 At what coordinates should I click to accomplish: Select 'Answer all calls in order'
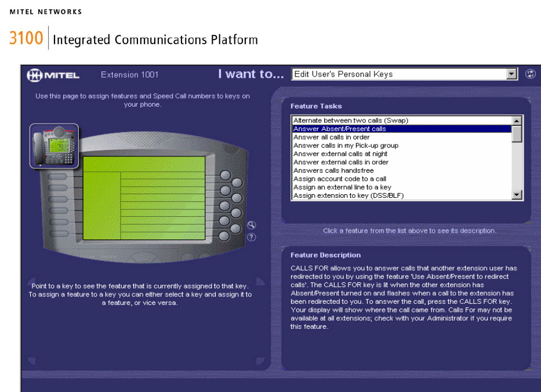(x=402, y=137)
